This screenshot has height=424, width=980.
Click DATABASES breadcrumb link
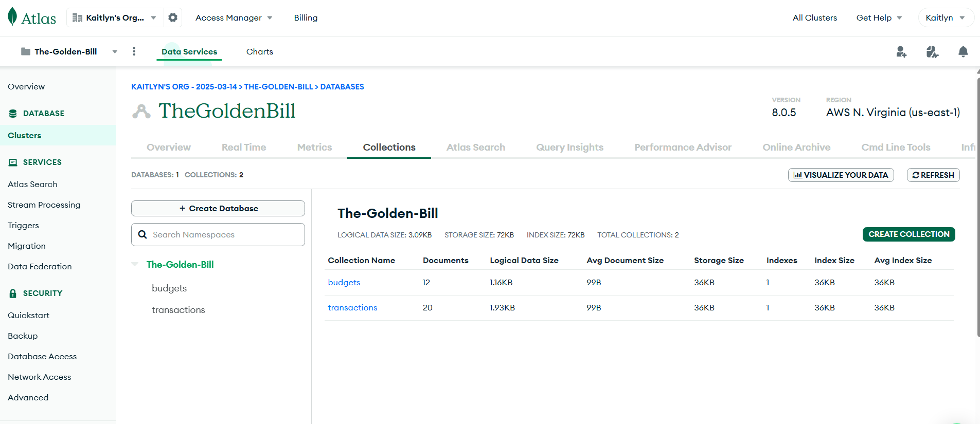[x=342, y=86]
